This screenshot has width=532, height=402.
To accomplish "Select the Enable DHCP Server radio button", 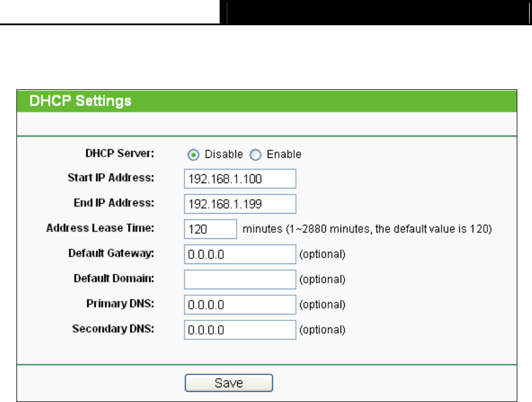I will pos(255,155).
